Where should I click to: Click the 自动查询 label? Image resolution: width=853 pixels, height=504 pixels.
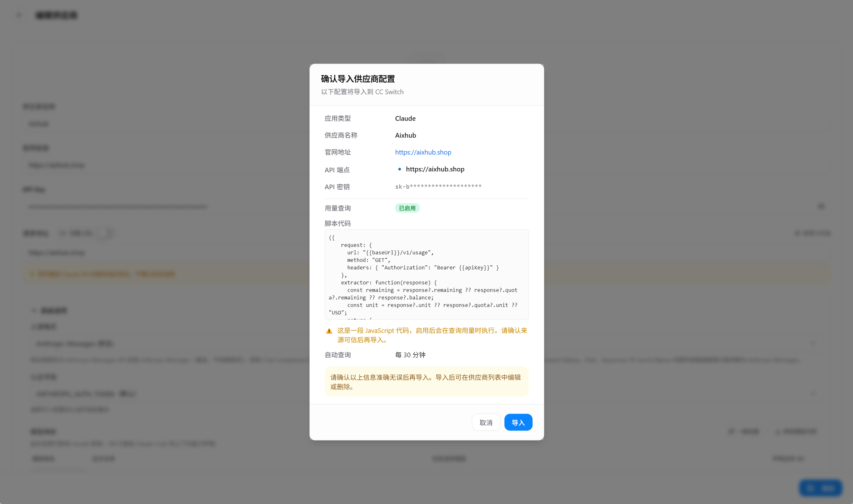(337, 355)
